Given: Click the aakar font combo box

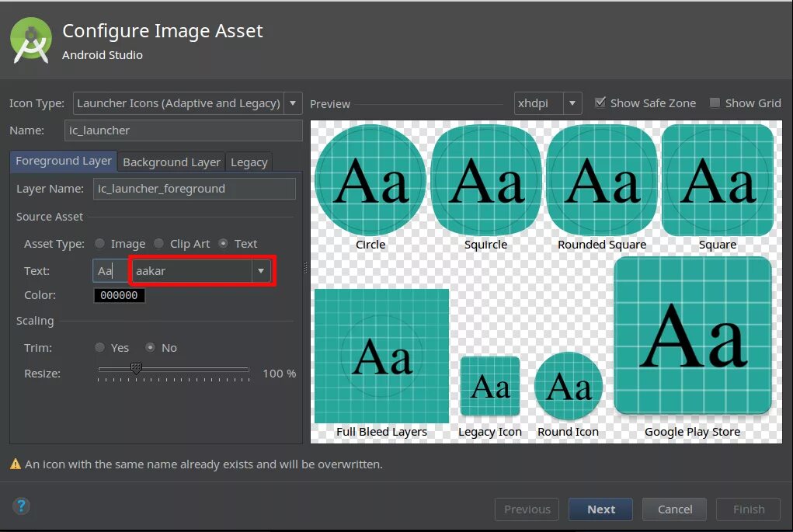Looking at the screenshot, I should [202, 271].
